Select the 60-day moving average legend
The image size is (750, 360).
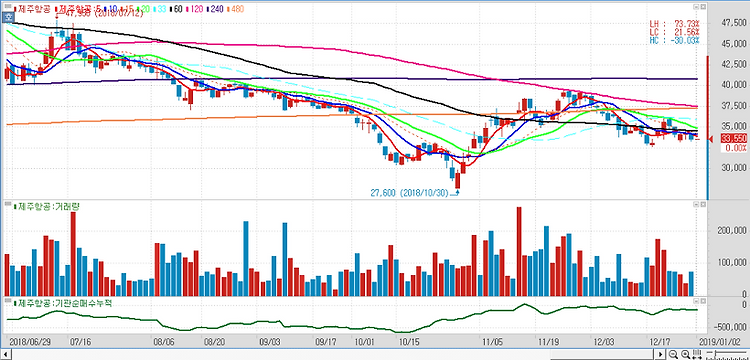pos(177,9)
